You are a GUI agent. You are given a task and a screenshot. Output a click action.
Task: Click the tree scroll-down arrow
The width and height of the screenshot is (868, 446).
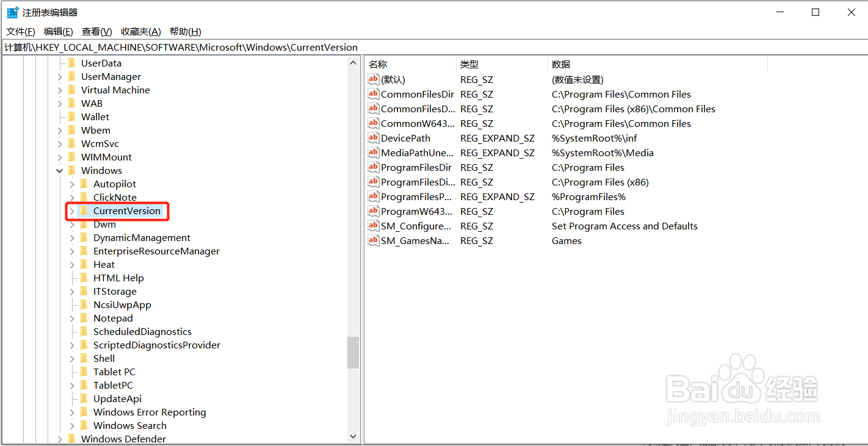(353, 437)
